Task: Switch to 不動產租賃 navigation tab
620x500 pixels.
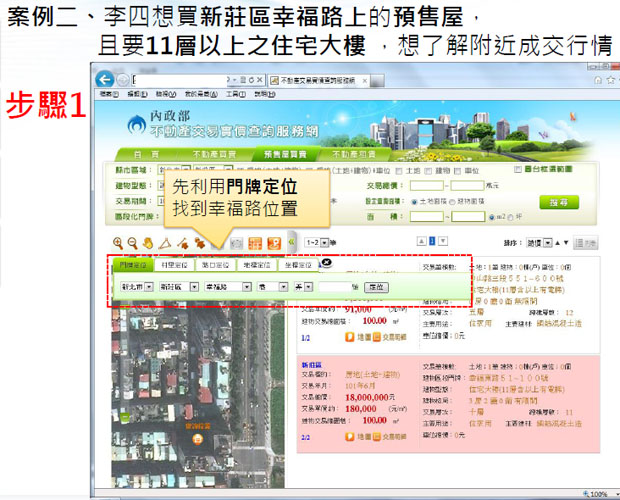Action: click(x=354, y=154)
